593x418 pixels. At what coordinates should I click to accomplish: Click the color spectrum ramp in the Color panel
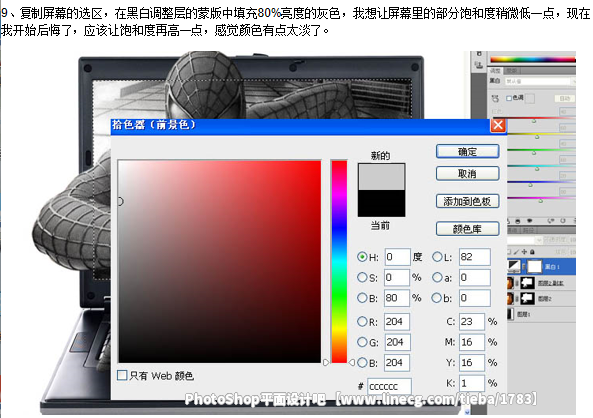click(533, 59)
